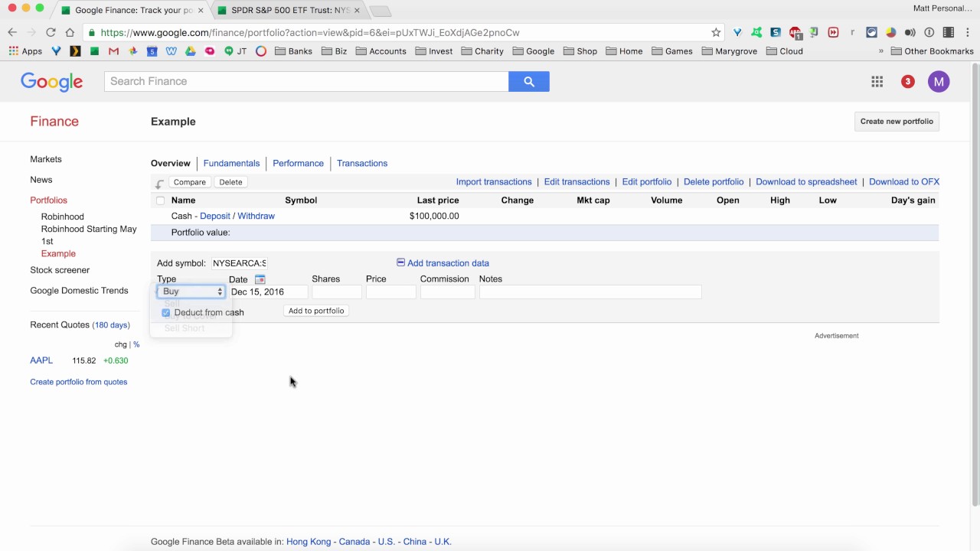The image size is (980, 551).
Task: Switch recent quotes to percent change
Action: (x=136, y=344)
